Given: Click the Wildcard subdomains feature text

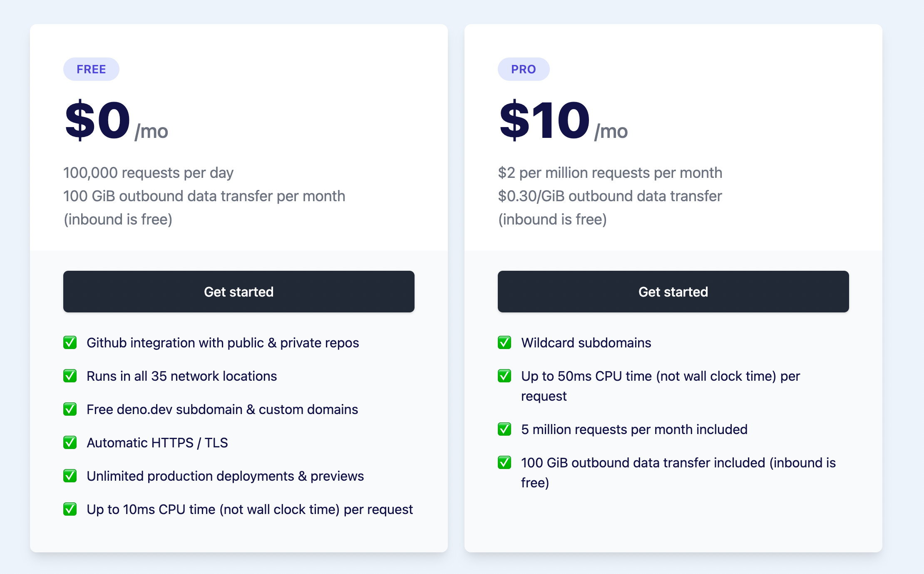Looking at the screenshot, I should pos(586,342).
